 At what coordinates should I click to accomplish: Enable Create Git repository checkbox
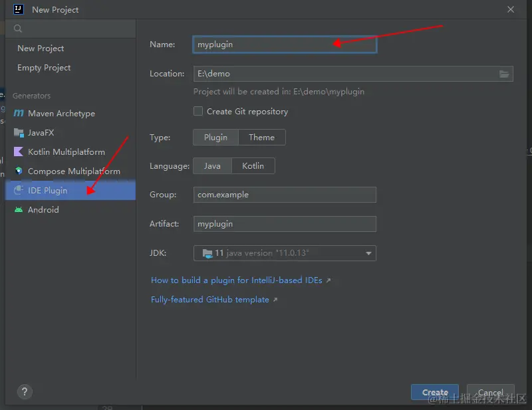[x=198, y=111]
